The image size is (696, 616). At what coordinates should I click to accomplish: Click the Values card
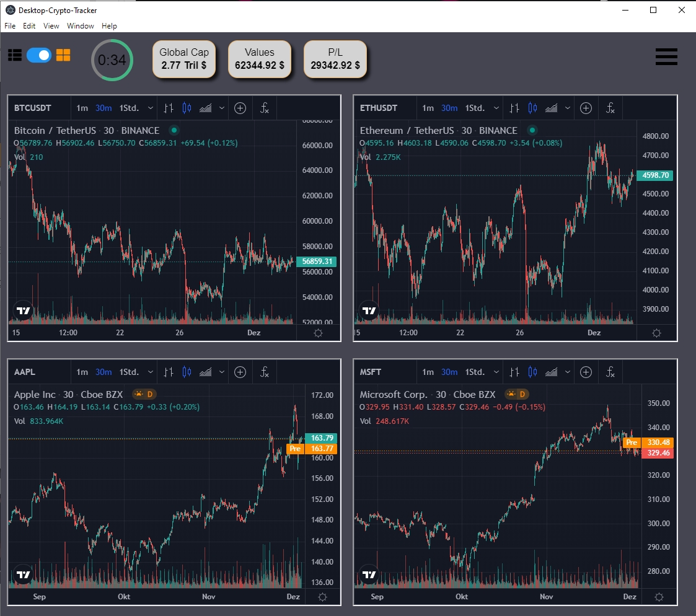(x=260, y=59)
